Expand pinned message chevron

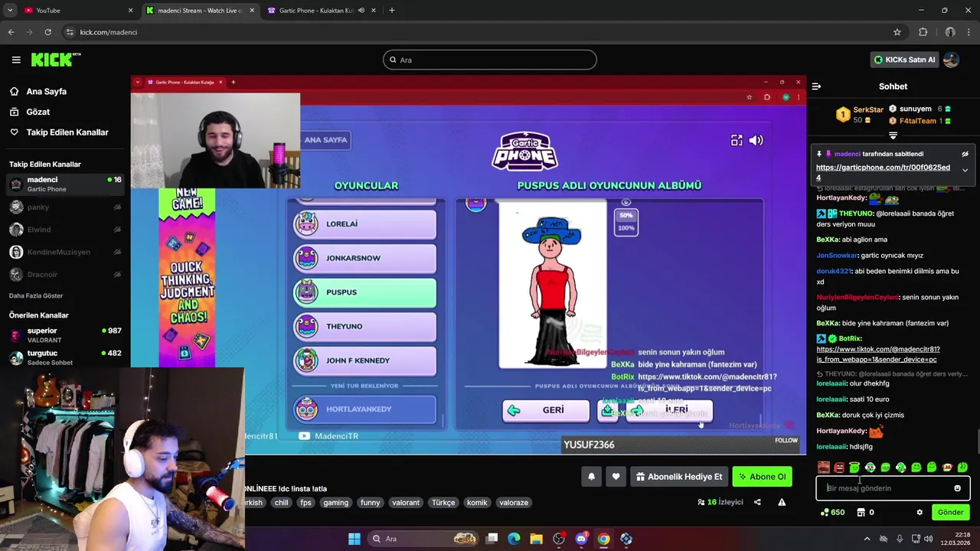[965, 170]
